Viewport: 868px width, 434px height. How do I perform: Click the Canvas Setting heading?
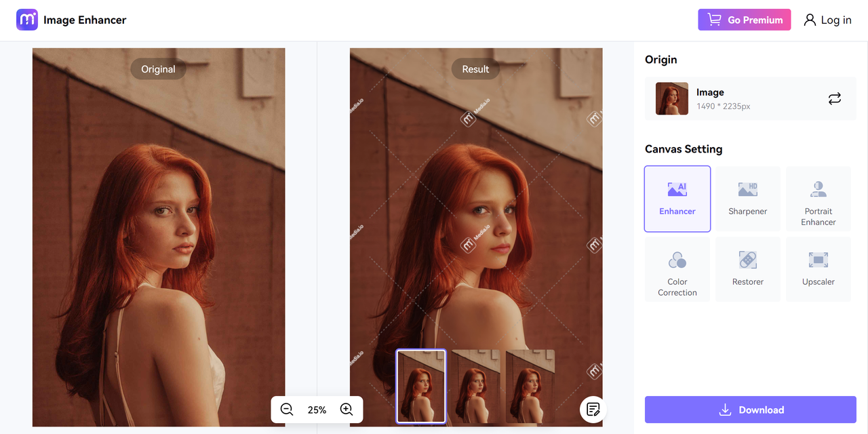coord(684,149)
